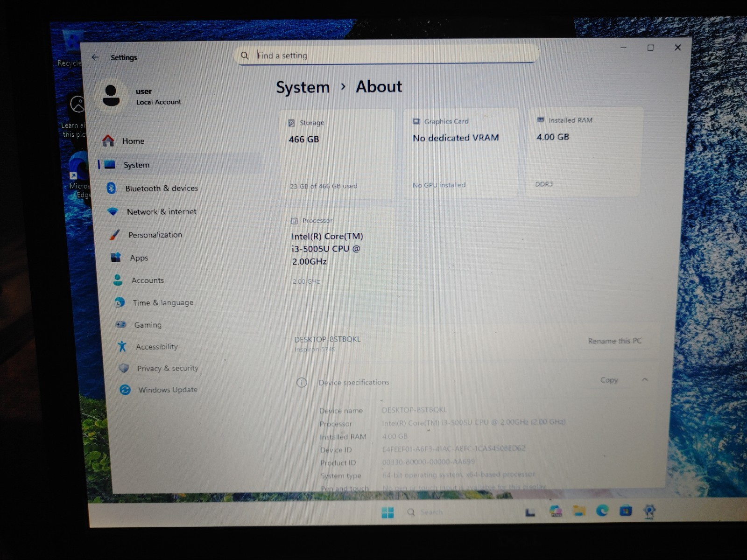
Task: Click the Settings gear on the taskbar
Action: tap(649, 511)
